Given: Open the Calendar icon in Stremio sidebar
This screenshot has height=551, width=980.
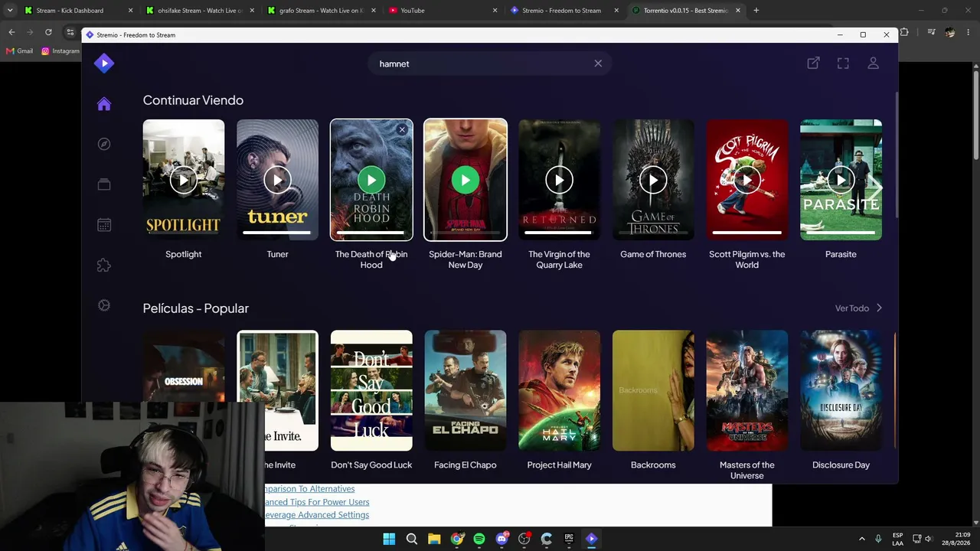Looking at the screenshot, I should (104, 225).
